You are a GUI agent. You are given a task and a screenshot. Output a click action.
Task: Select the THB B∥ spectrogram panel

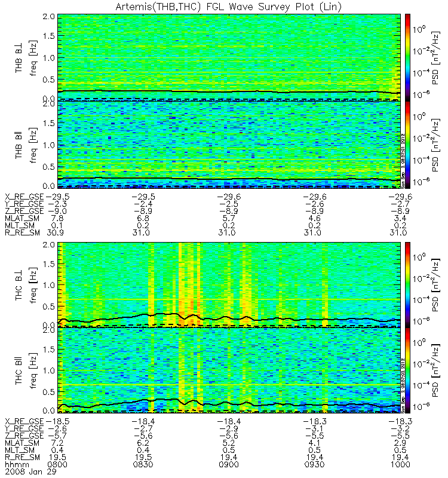point(229,145)
